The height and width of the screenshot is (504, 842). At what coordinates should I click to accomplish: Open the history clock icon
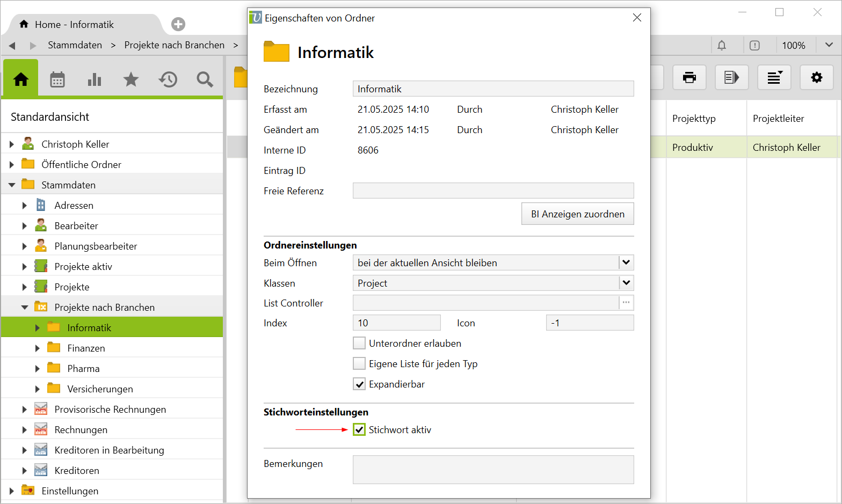pyautogui.click(x=168, y=79)
